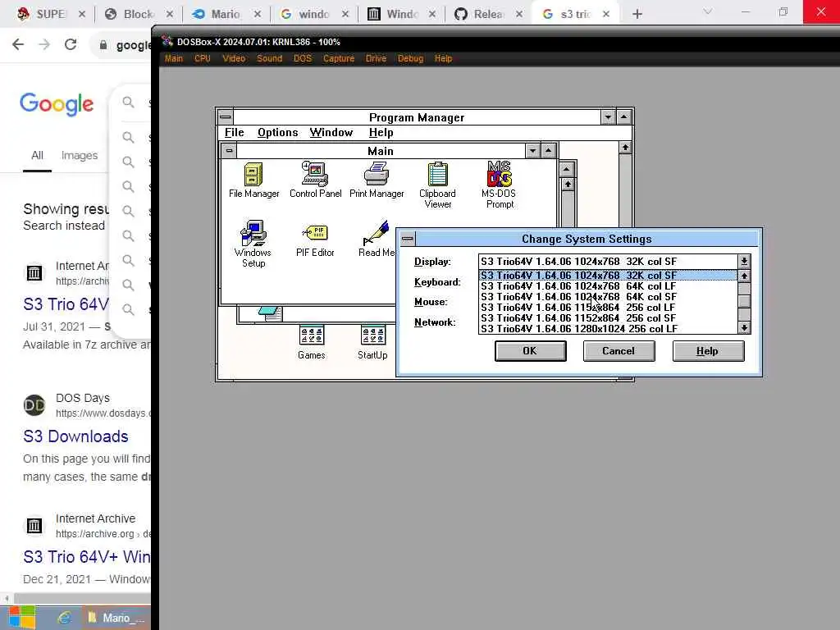Maximize Program Manager with up arrow
The width and height of the screenshot is (840, 630).
624,116
